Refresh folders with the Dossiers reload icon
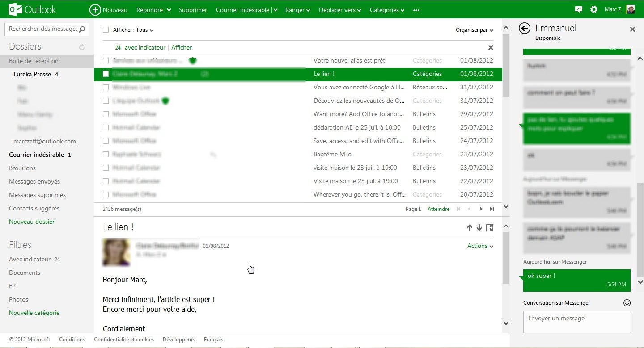Viewport: 644px width, 348px height. tap(82, 47)
